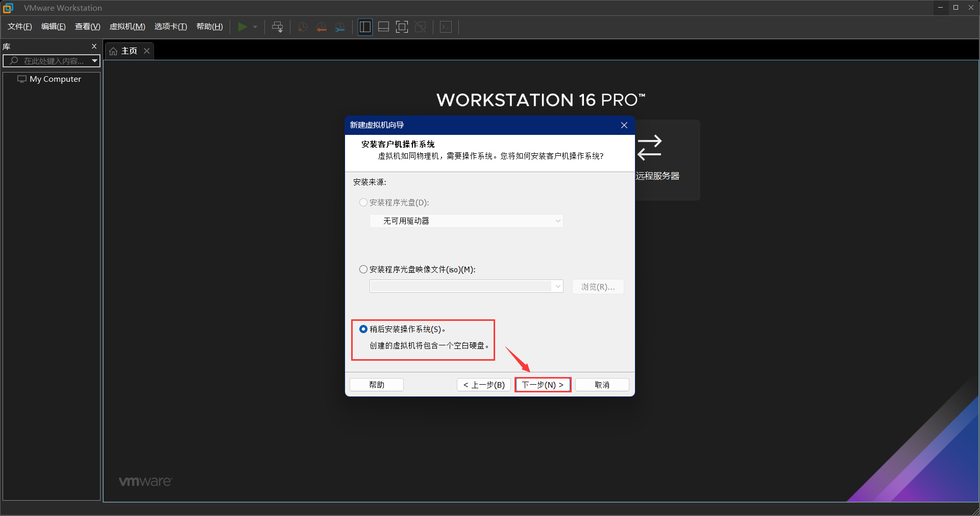Click the magnifier icon in library search
This screenshot has width=980, height=516.
(14, 61)
